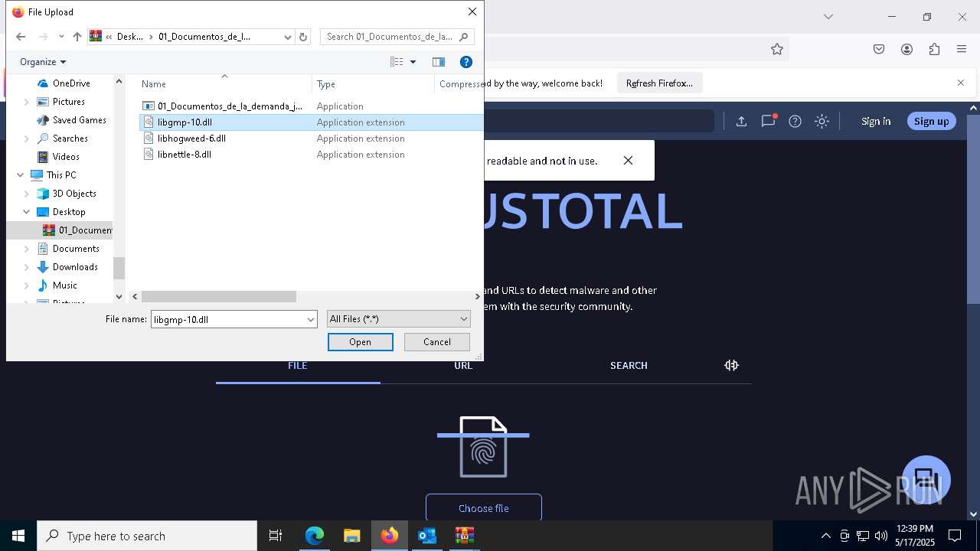The image size is (980, 551).
Task: Change the view layout icon
Action: (397, 62)
